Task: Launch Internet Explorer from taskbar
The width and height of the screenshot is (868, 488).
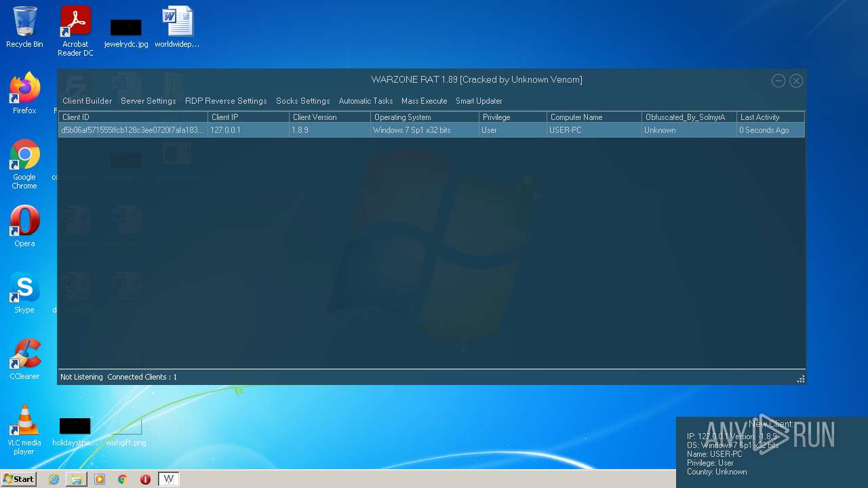Action: (54, 479)
